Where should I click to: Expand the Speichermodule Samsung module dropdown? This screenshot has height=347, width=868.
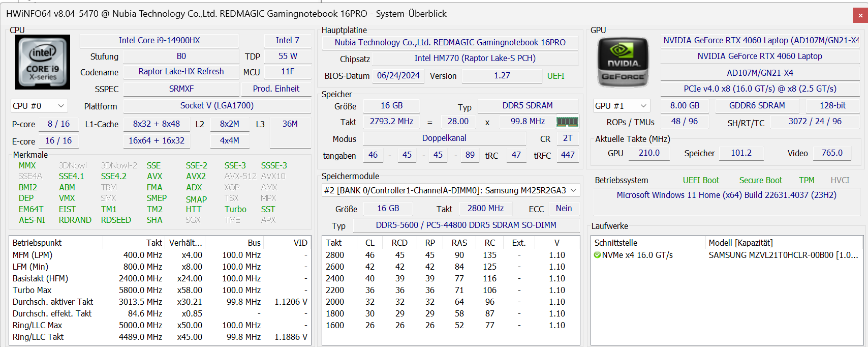click(451, 190)
